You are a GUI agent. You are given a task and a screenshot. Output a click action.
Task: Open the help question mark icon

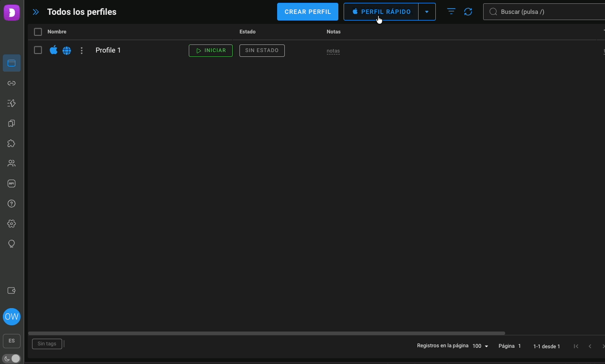[11, 203]
